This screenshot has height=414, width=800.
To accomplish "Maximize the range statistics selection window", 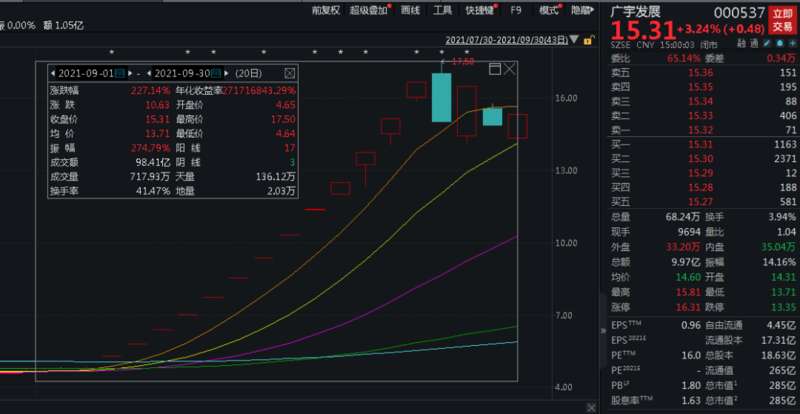I will pos(494,69).
